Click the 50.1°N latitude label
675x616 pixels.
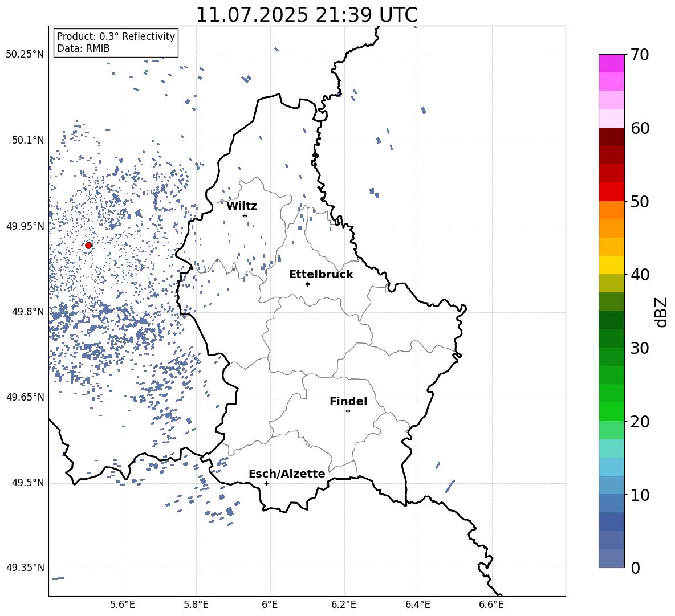coord(28,140)
